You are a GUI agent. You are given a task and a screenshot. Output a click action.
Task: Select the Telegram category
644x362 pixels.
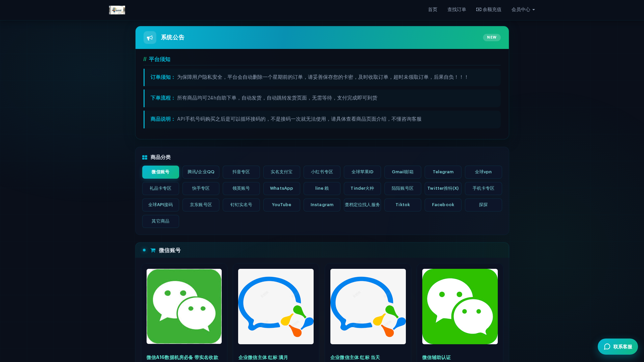(x=443, y=172)
